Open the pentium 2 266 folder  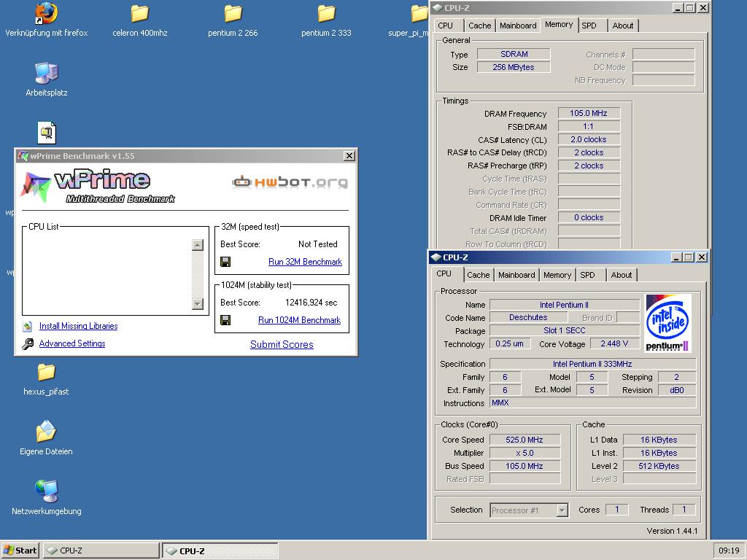point(233,13)
